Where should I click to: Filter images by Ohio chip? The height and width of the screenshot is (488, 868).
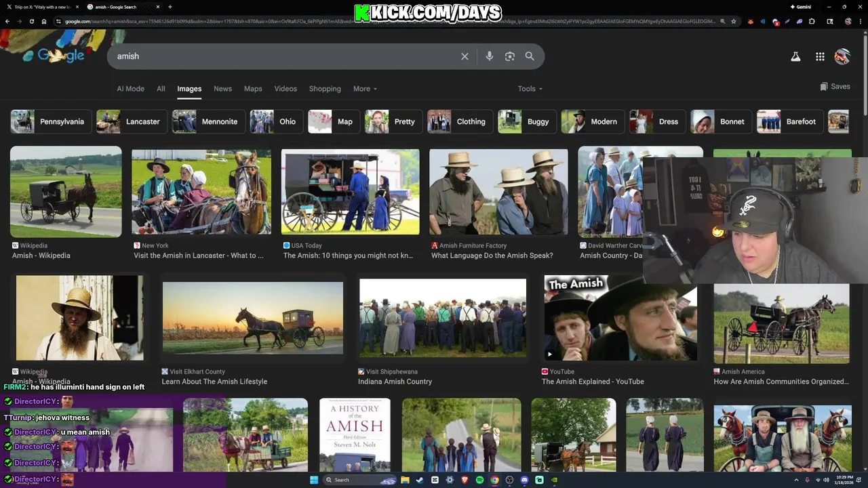[x=277, y=122]
